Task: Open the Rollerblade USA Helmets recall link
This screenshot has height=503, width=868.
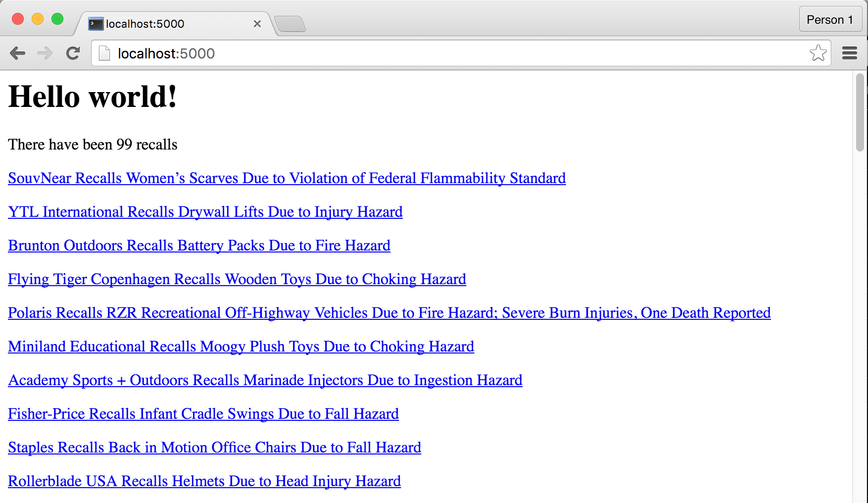Action: pos(204,481)
